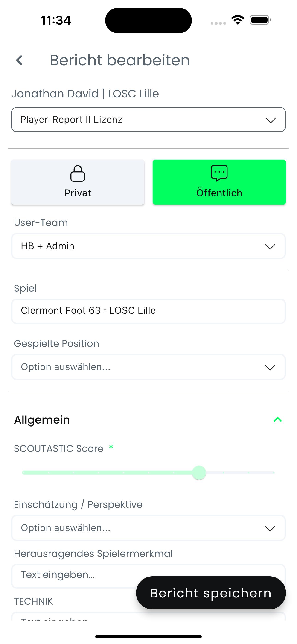Image resolution: width=297 pixels, height=644 pixels.
Task: Click chevron arrow in HB + Admin field
Action: [x=270, y=247]
